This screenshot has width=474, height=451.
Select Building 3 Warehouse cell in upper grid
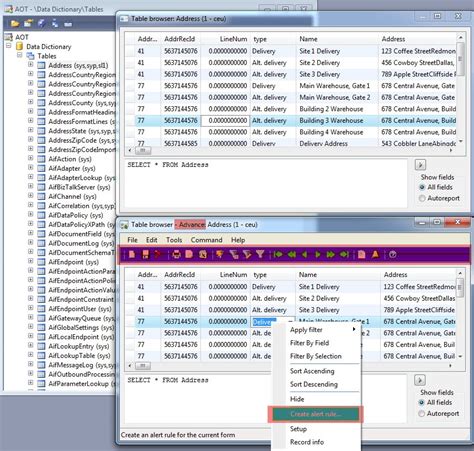[x=337, y=120]
